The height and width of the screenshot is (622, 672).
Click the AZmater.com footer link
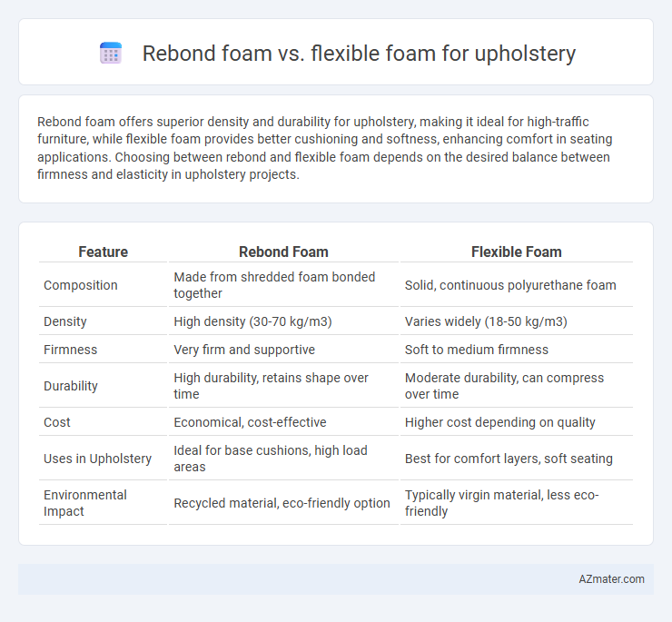(611, 579)
